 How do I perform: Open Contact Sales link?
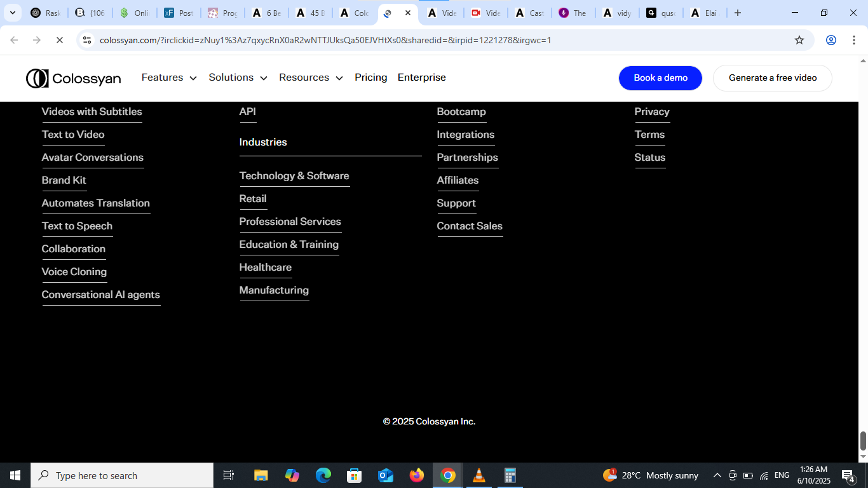coord(470,226)
